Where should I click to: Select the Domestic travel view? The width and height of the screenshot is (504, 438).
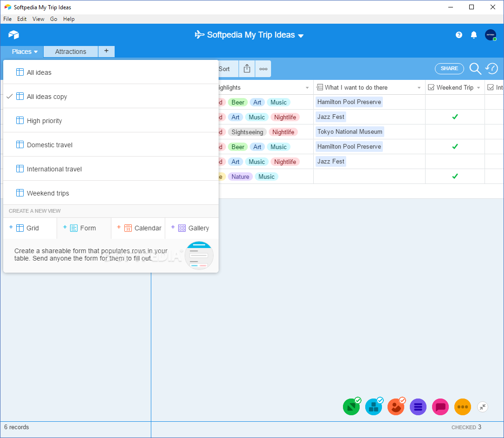coord(111,145)
